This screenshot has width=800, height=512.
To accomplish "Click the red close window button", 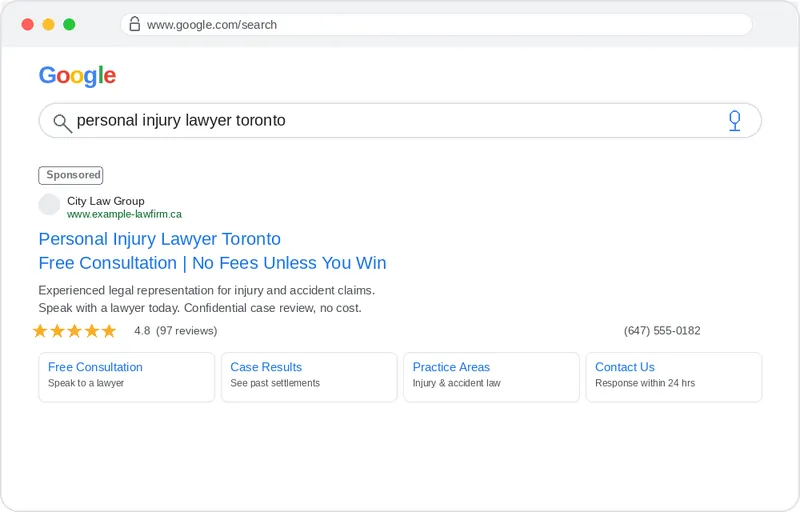I will pyautogui.click(x=28, y=24).
